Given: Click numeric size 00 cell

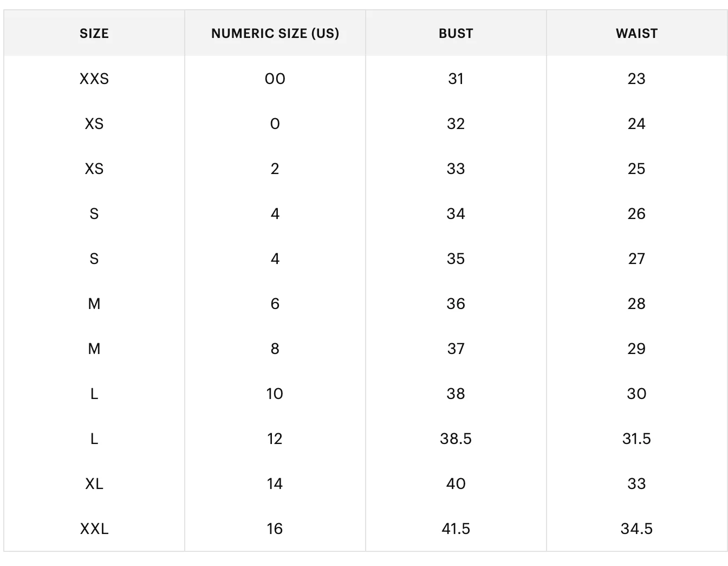Looking at the screenshot, I should [x=275, y=79].
